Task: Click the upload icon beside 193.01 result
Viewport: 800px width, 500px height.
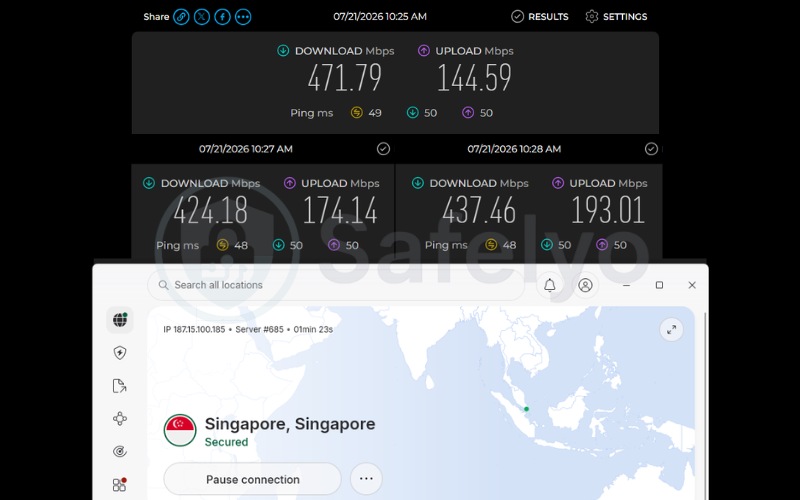Action: [x=558, y=183]
